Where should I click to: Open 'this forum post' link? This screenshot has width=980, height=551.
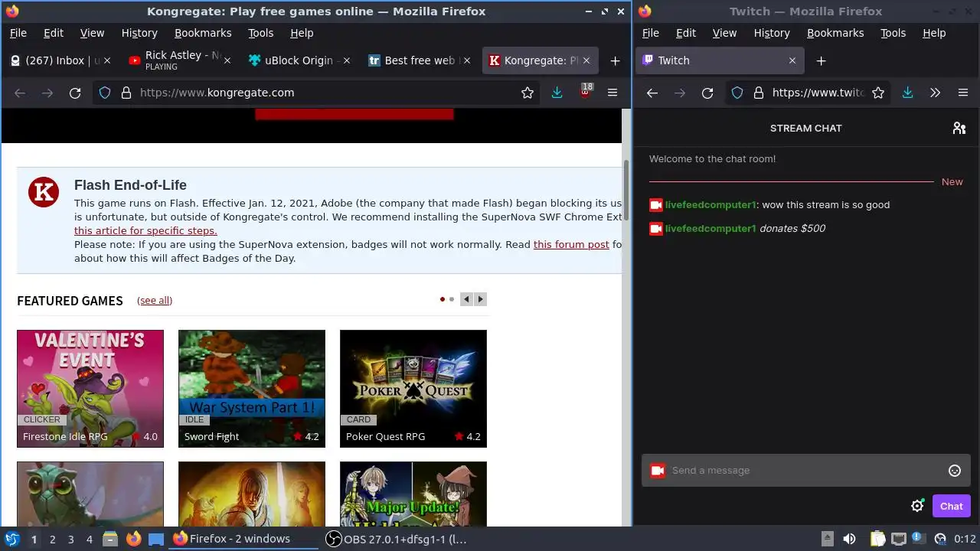571,244
